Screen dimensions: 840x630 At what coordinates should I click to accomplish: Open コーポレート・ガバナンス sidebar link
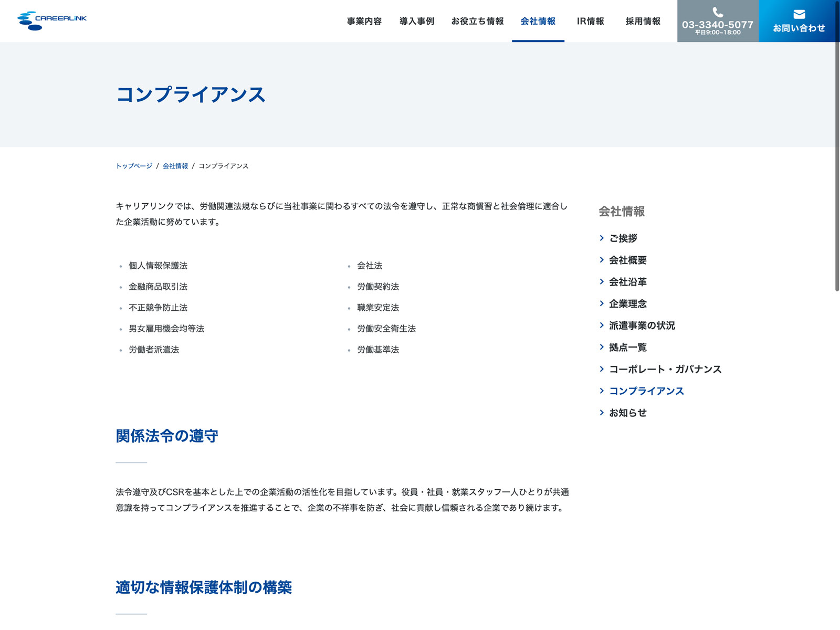(665, 369)
